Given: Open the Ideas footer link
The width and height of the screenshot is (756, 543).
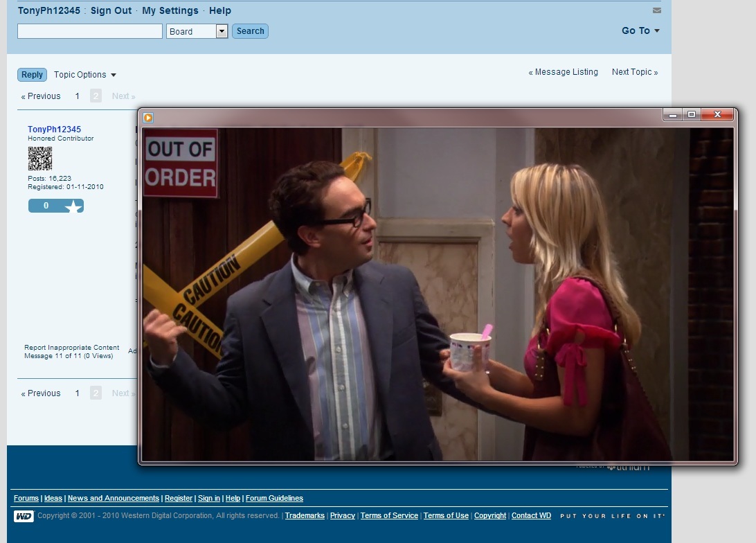Looking at the screenshot, I should [x=53, y=498].
